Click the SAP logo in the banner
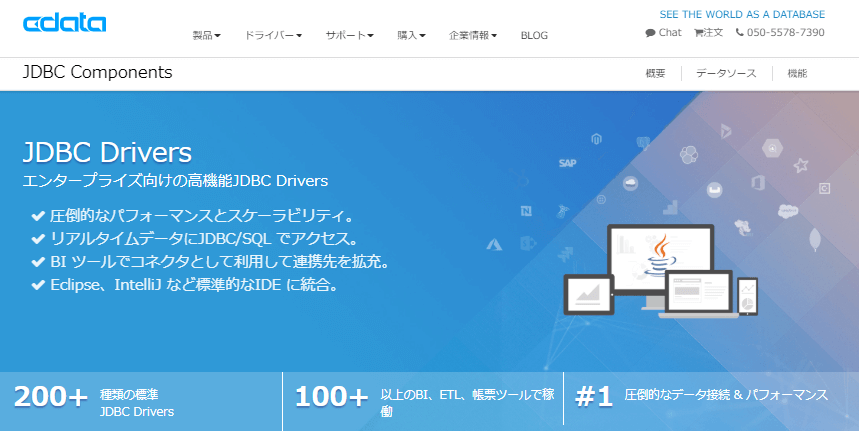The height and width of the screenshot is (431, 859). [568, 163]
